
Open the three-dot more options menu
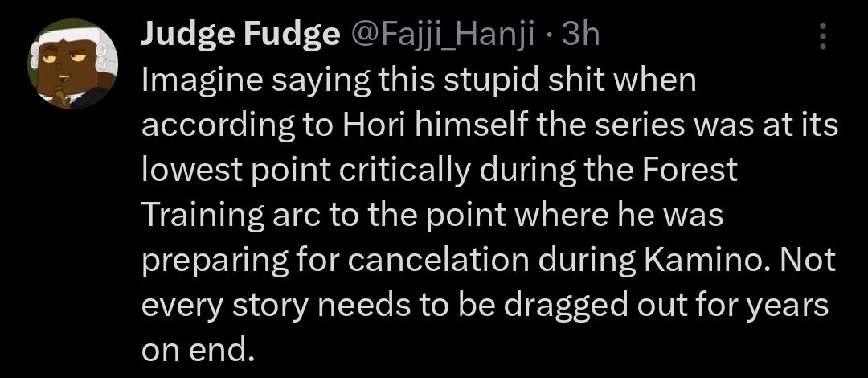pyautogui.click(x=823, y=36)
